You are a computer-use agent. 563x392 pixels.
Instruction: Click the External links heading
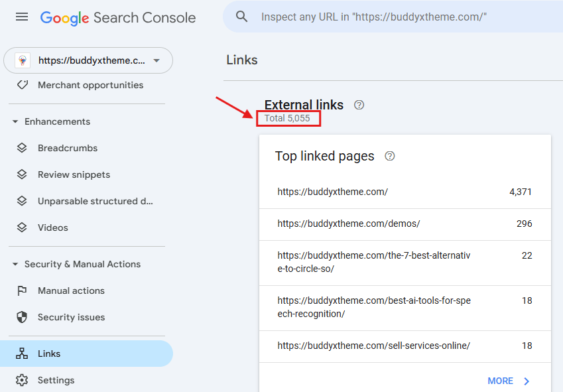pos(304,104)
